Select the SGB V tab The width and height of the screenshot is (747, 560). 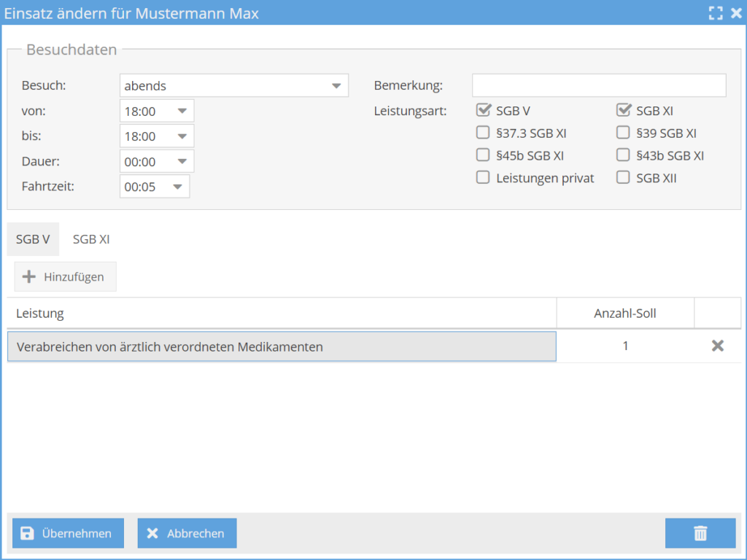click(33, 238)
